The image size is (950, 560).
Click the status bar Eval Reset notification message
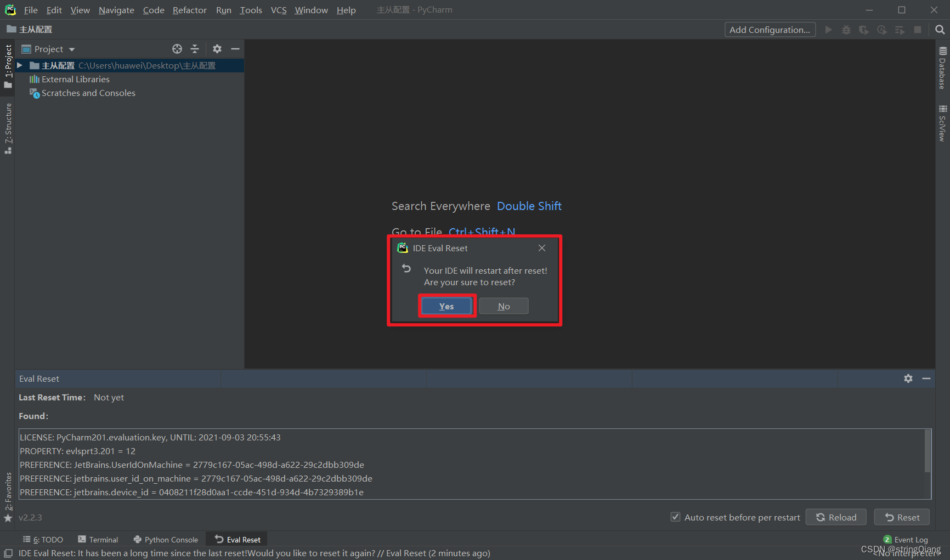(255, 553)
